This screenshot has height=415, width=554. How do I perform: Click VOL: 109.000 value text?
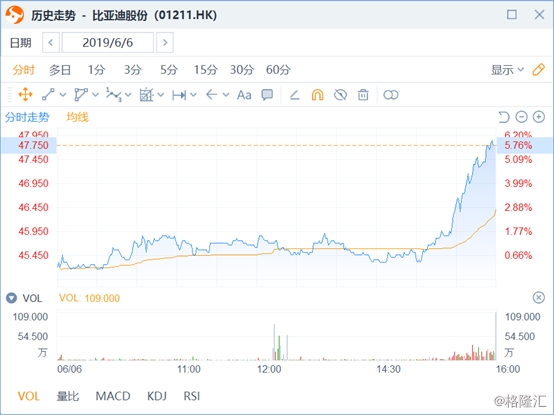(x=89, y=298)
